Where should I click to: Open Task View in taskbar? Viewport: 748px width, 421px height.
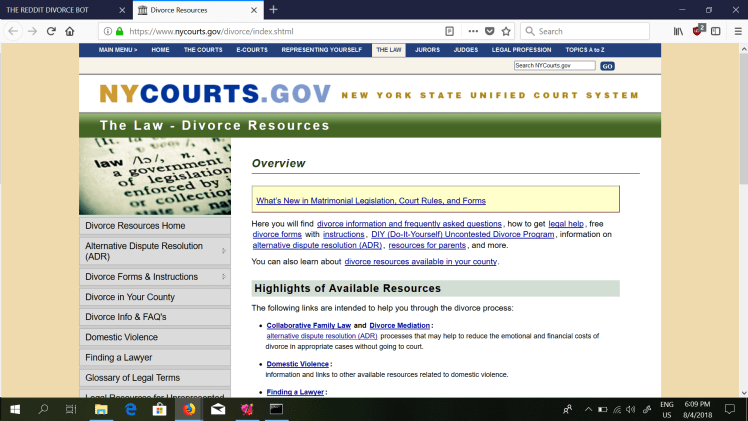pos(71,409)
